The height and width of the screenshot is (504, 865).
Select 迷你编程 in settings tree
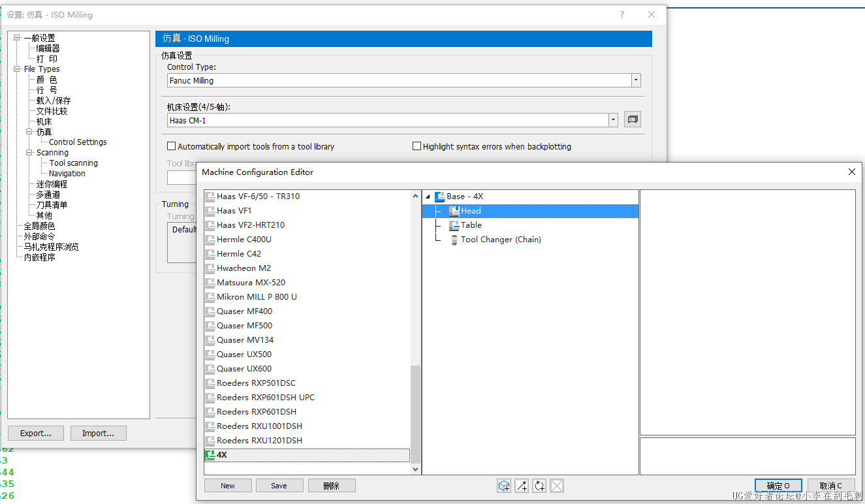coord(52,184)
